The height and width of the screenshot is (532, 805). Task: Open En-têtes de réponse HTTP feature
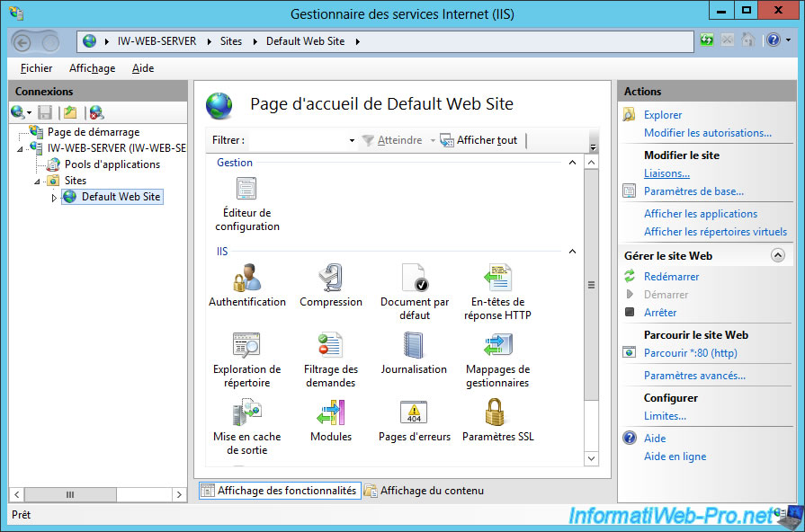tap(497, 292)
